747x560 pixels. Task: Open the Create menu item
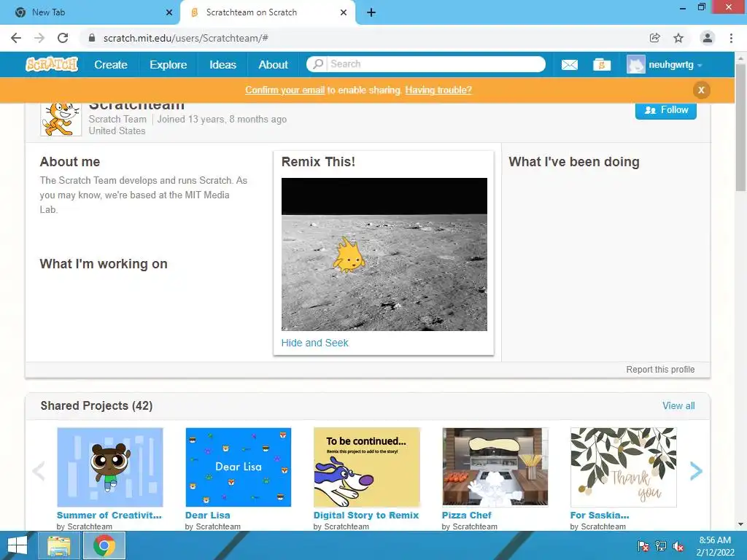(x=111, y=65)
